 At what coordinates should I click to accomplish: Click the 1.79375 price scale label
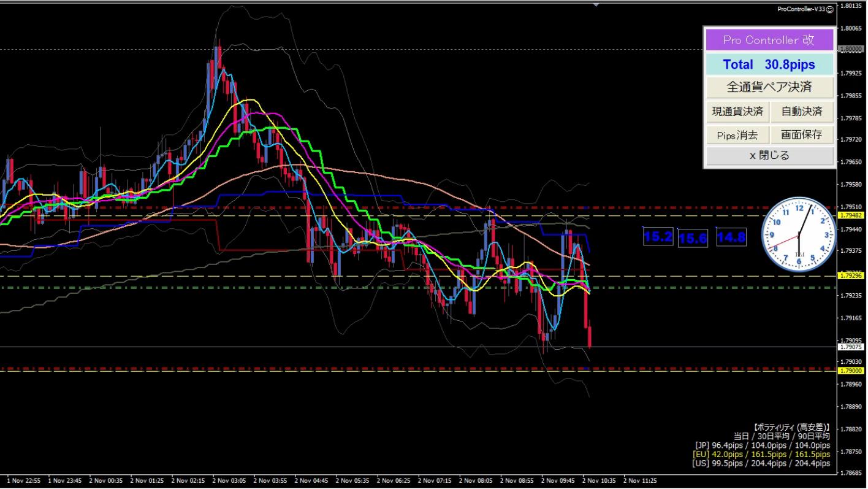tap(851, 251)
